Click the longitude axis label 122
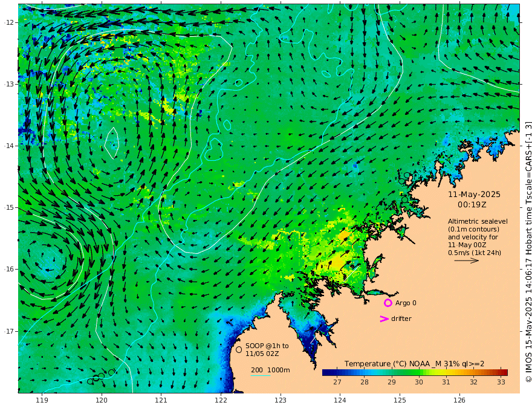Image resolution: width=532 pixels, height=411 pixels. pos(221,401)
